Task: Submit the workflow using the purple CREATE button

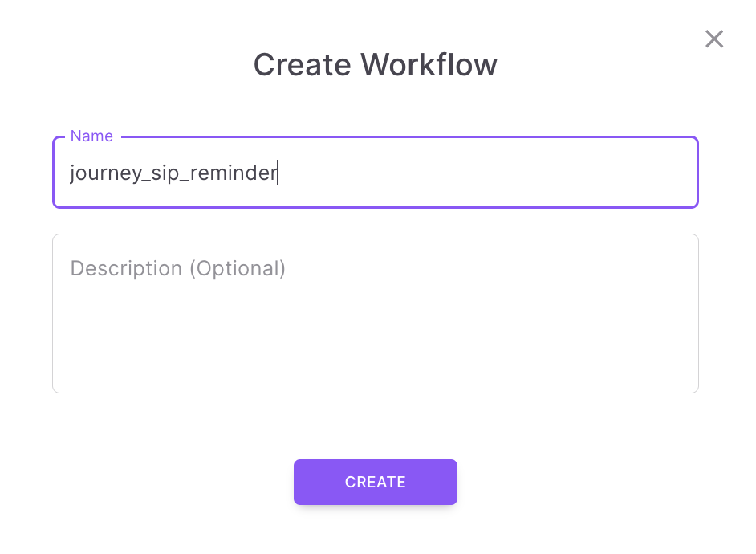Action: pyautogui.click(x=375, y=482)
